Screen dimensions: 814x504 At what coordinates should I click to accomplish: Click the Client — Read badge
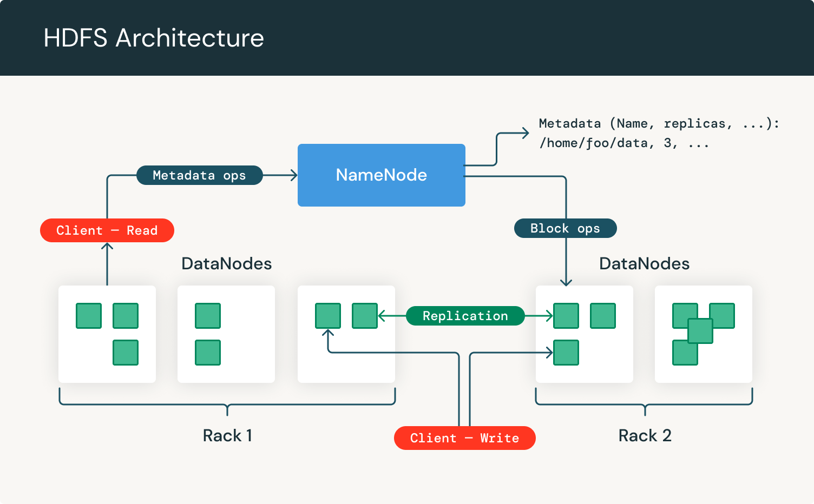coord(107,230)
